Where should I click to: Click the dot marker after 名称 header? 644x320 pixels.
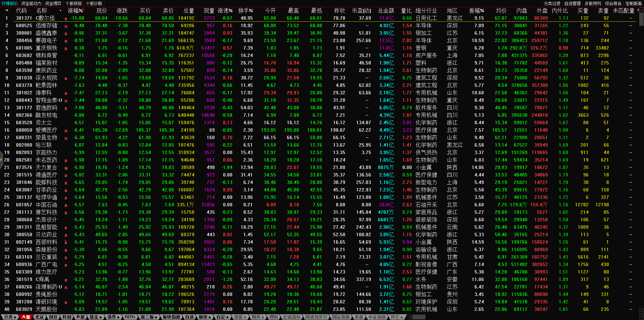[x=60, y=11]
